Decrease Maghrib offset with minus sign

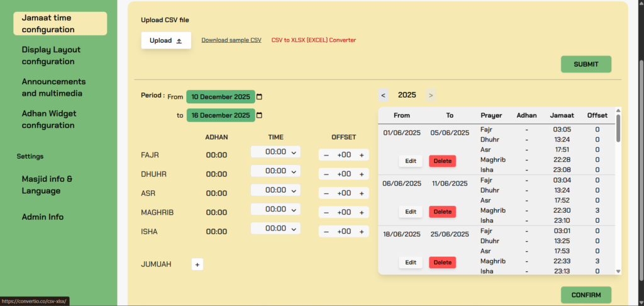click(x=326, y=212)
